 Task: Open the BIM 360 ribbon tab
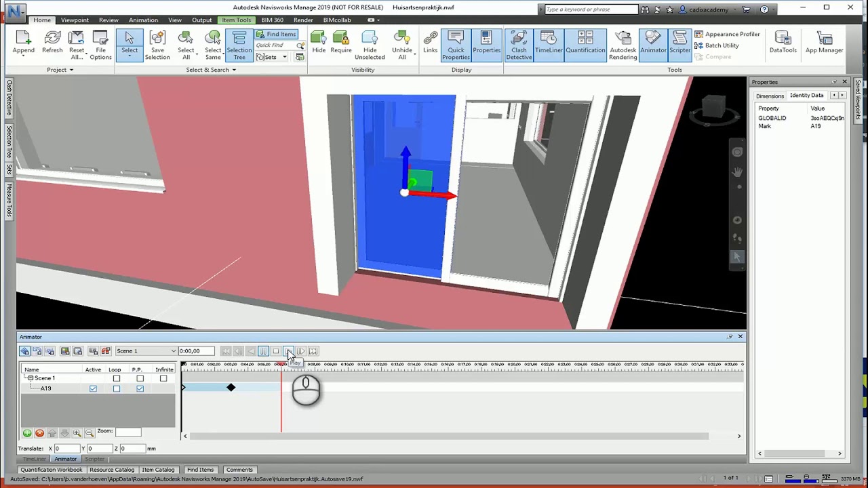272,20
